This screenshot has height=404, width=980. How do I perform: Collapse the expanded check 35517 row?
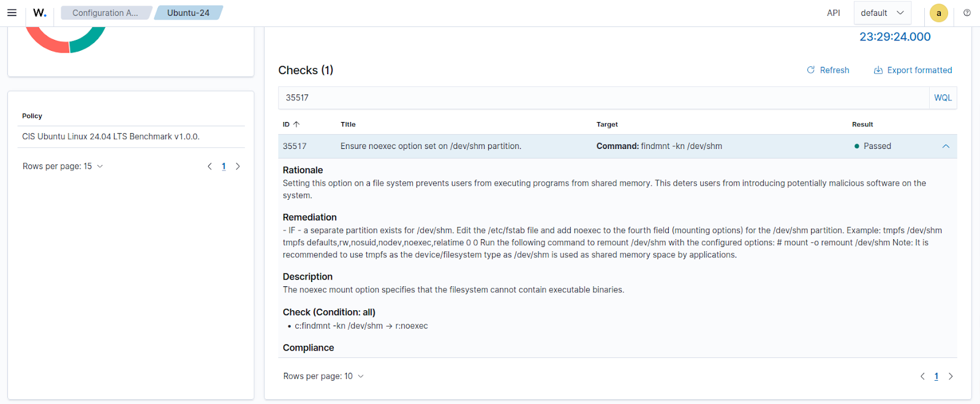pos(946,147)
